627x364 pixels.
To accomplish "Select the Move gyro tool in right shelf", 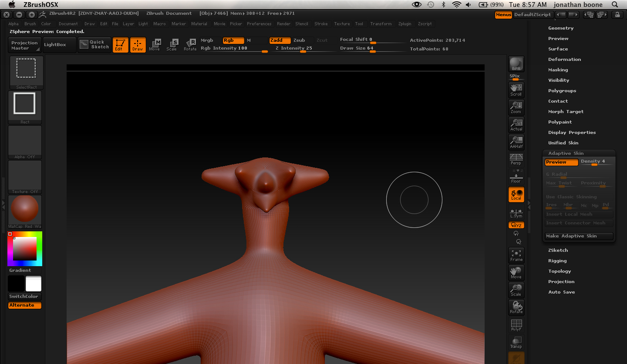I will coord(516,272).
